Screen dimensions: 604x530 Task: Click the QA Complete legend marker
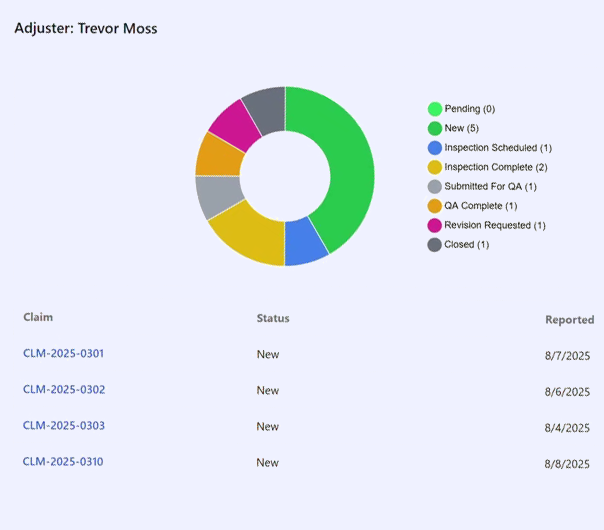coord(434,206)
